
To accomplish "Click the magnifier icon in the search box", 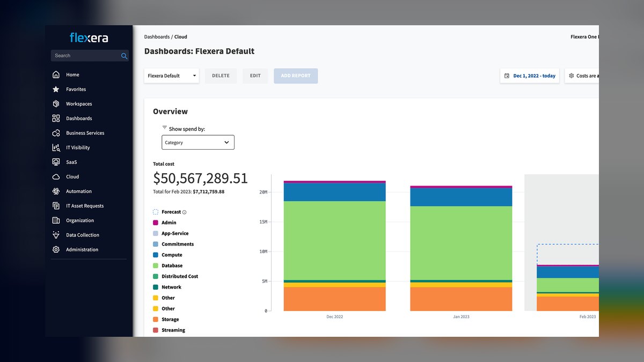I will 124,56.
